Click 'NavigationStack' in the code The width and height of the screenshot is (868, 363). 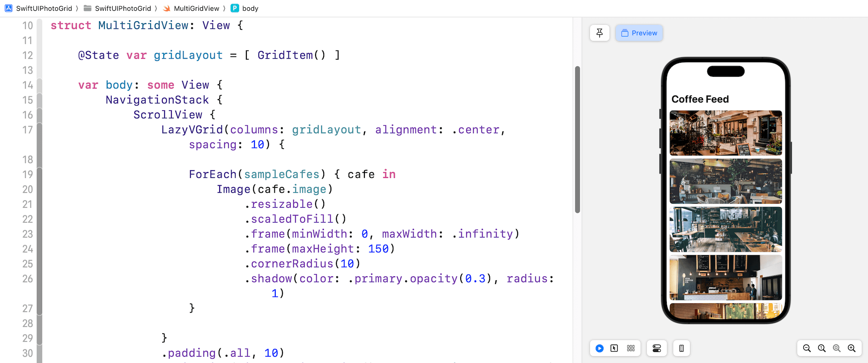tap(157, 100)
